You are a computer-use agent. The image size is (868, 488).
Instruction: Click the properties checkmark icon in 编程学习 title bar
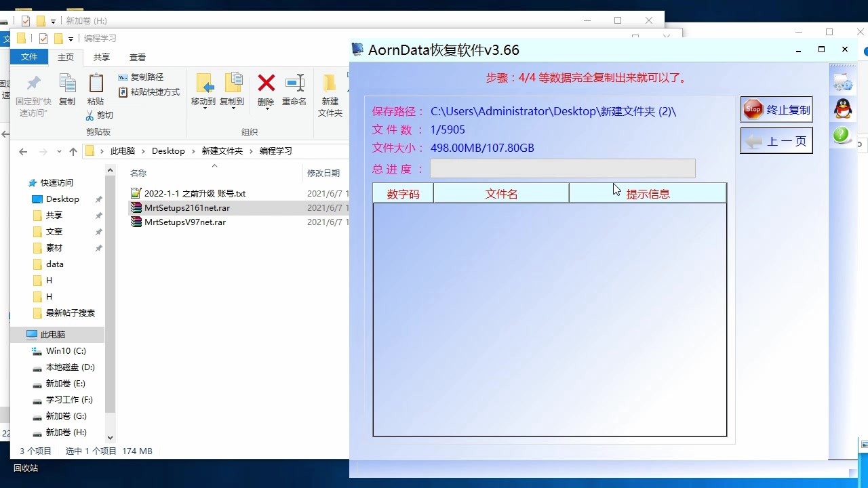coord(43,39)
